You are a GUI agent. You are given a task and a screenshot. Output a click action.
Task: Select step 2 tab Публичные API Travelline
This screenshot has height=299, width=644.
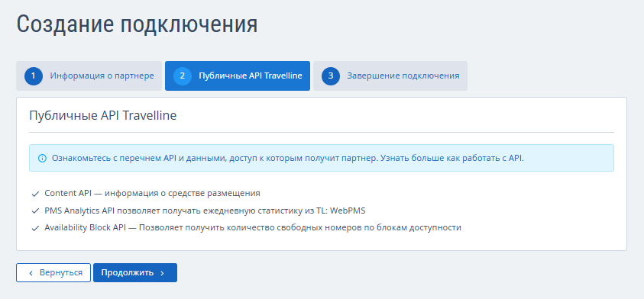click(x=238, y=76)
